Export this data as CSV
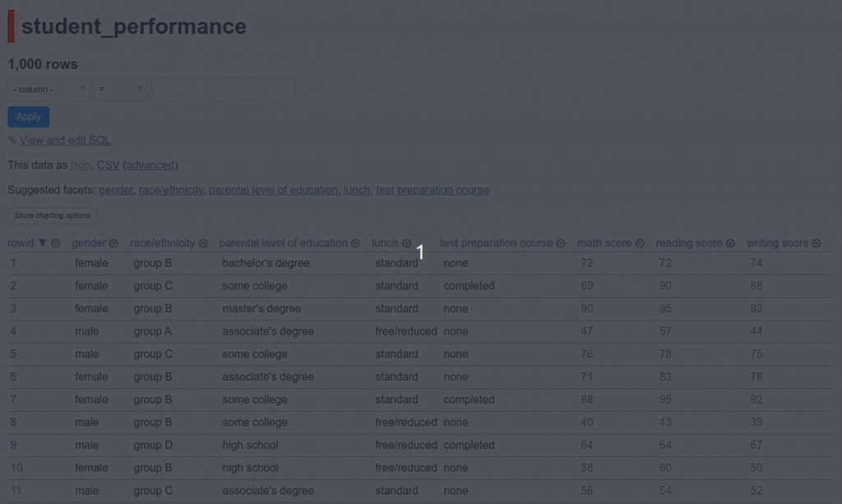The height and width of the screenshot is (504, 842). click(108, 165)
